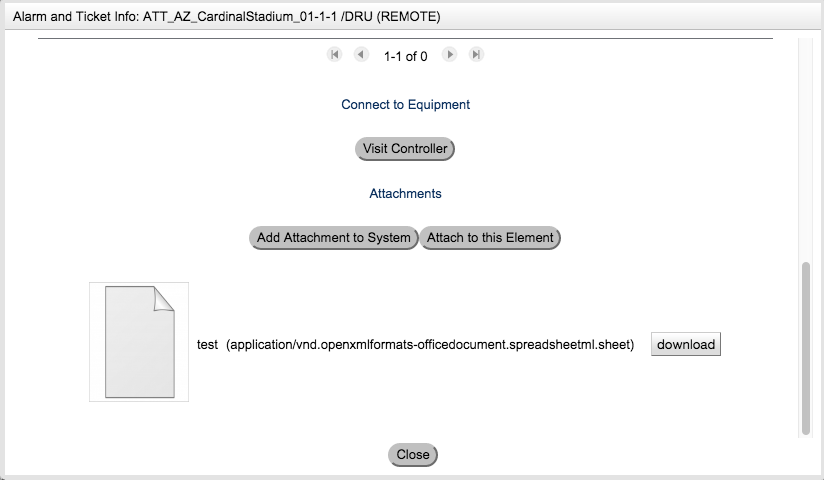The image size is (824, 480).
Task: Click Add Attachment to System
Action: tap(333, 238)
